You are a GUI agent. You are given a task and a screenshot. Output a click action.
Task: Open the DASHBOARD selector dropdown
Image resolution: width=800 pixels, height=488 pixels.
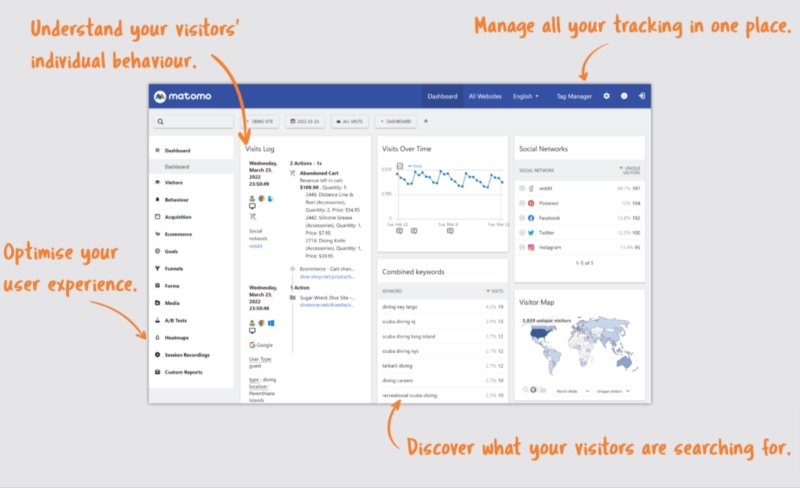[x=396, y=121]
